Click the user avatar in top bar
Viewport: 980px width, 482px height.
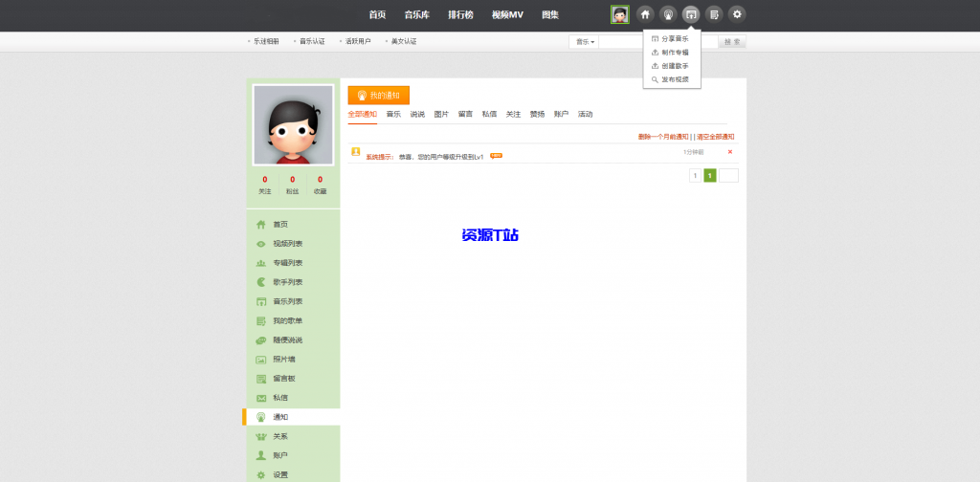point(620,14)
